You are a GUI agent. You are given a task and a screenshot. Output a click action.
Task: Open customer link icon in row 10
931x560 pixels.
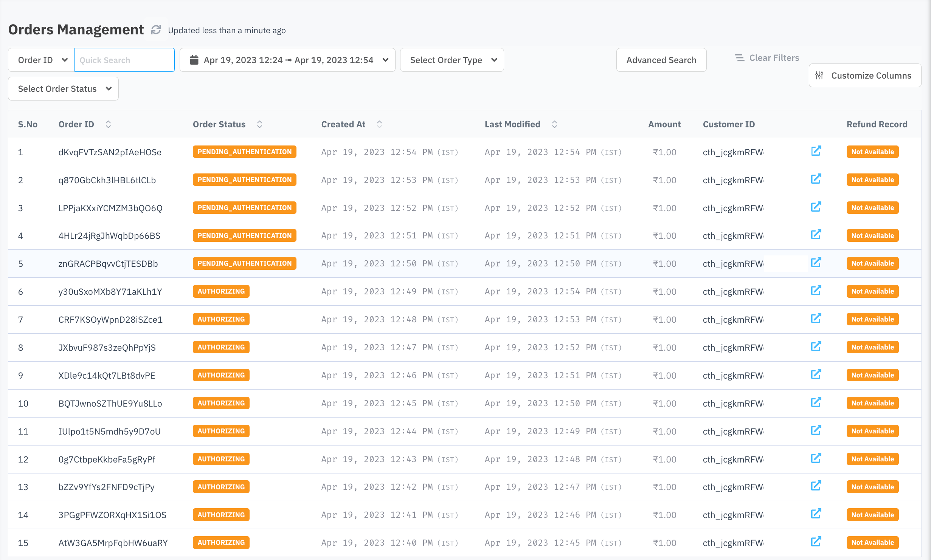[x=816, y=402]
